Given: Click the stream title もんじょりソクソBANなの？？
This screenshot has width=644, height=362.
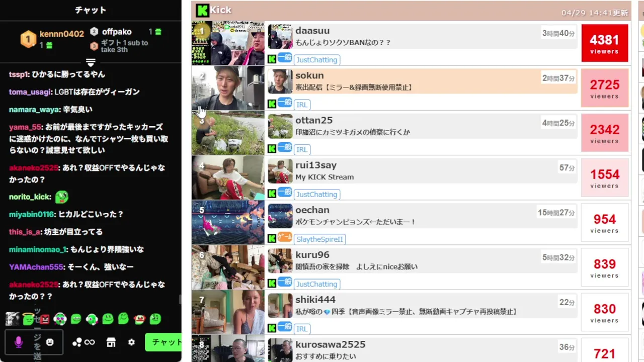Looking at the screenshot, I should 343,43.
